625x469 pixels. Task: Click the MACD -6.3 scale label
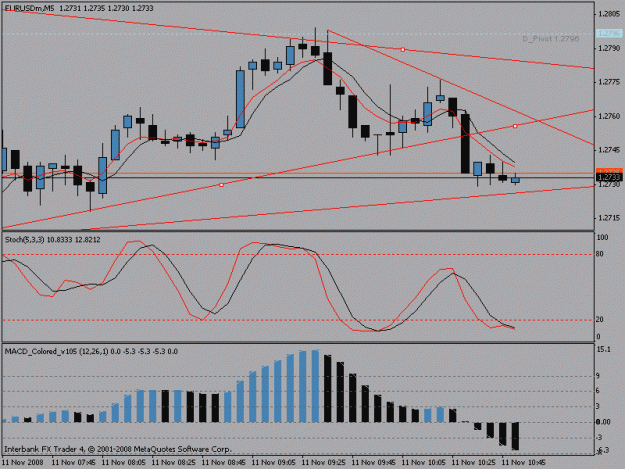click(x=603, y=451)
